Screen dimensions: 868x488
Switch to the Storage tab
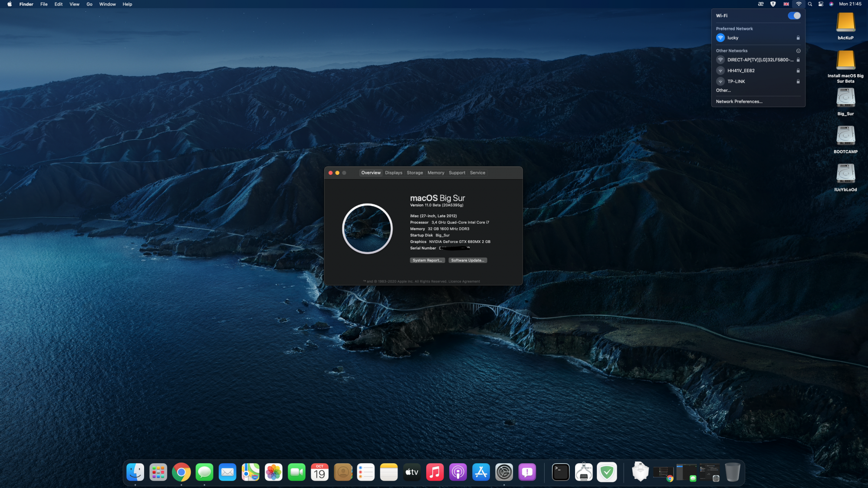(x=415, y=173)
